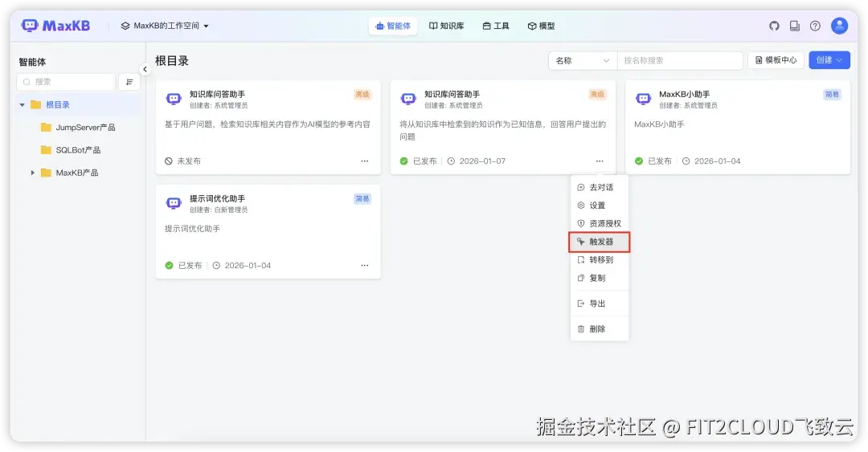Image resolution: width=868 pixels, height=452 pixels.
Task: Open the 提示词优化助手 card
Action: (268, 231)
